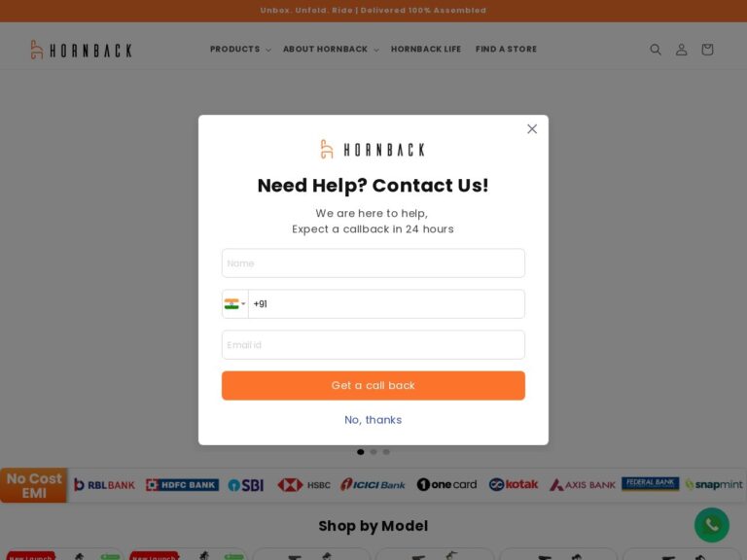Click the account login icon

681,50
